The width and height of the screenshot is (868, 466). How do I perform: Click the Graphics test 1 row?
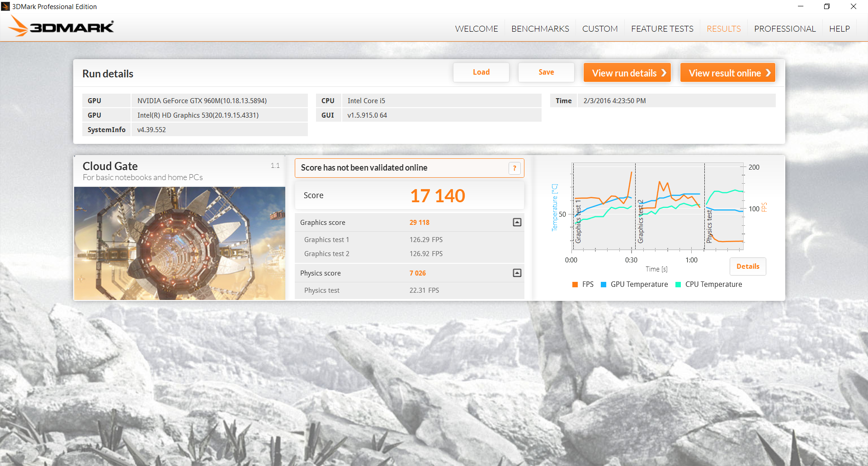(x=409, y=240)
